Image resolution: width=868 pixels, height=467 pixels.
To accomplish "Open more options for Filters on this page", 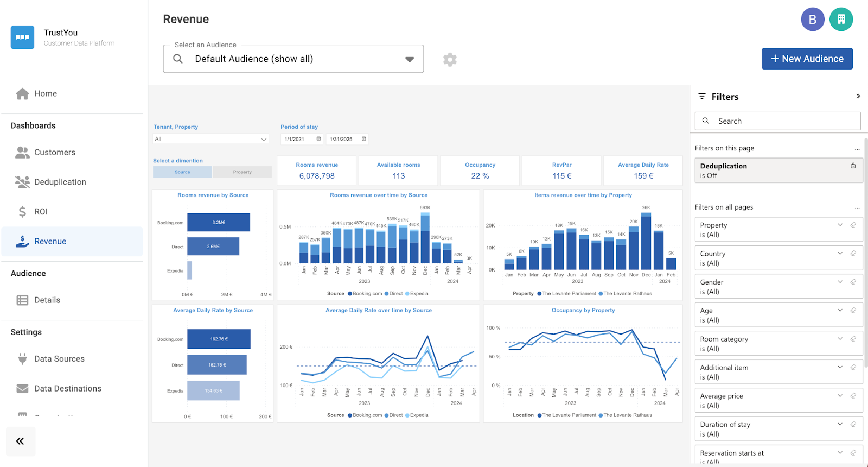I will [x=857, y=148].
